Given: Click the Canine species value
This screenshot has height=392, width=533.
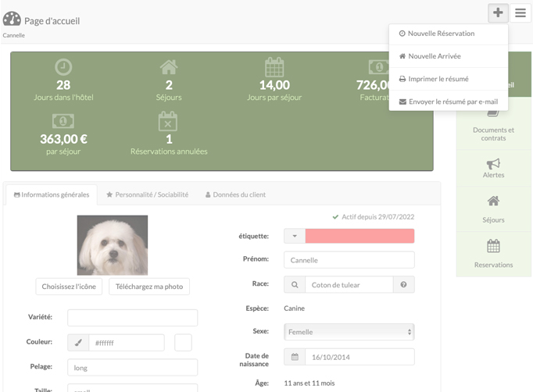Looking at the screenshot, I should [x=295, y=308].
